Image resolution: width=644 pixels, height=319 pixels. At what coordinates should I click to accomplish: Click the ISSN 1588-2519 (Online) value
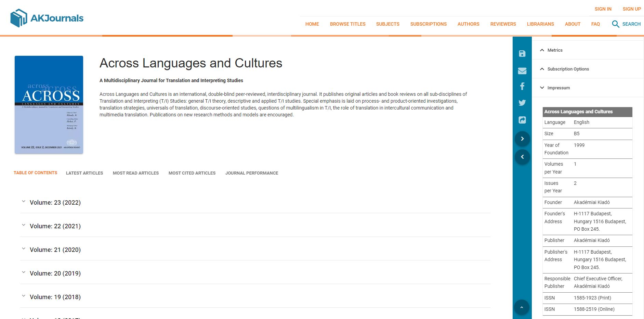pyautogui.click(x=594, y=309)
